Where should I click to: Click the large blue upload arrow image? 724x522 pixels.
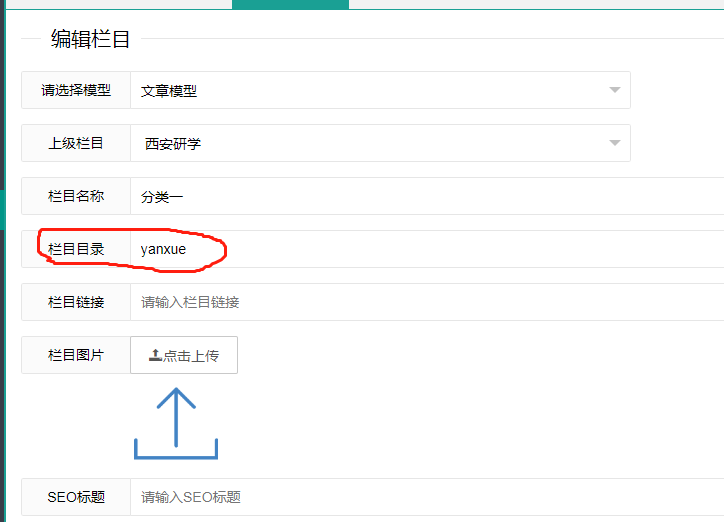(x=176, y=423)
